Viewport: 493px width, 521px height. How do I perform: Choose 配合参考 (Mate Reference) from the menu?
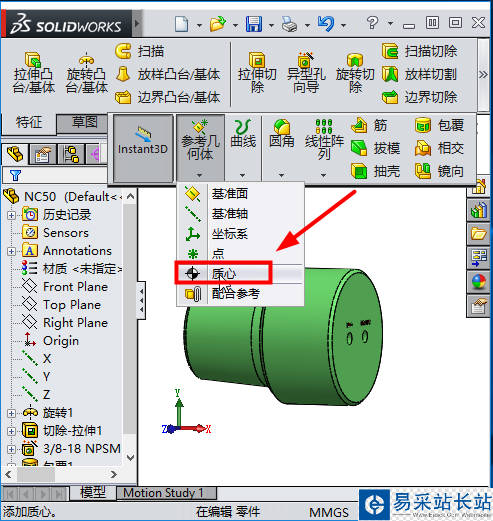tap(240, 294)
